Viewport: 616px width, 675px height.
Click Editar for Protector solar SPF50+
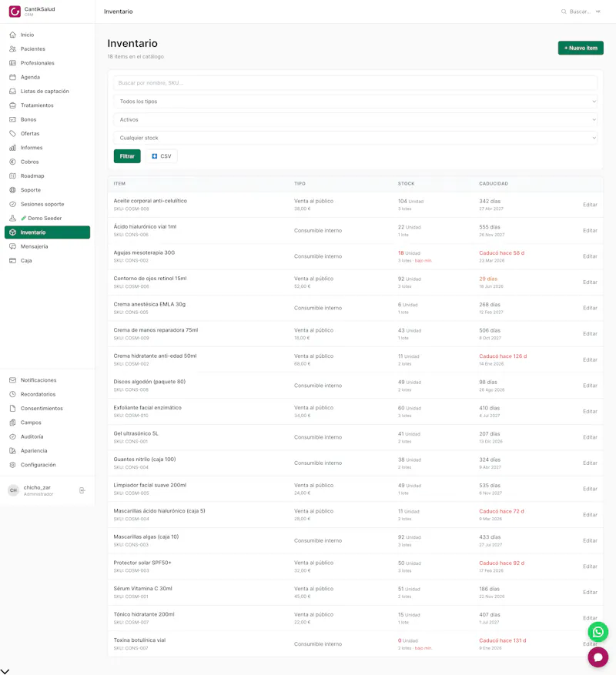(x=590, y=566)
